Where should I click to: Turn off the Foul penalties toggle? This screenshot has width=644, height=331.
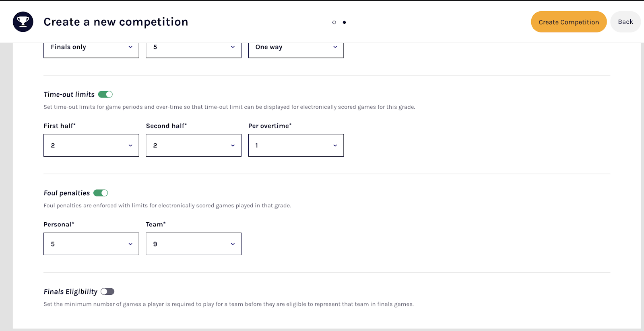(101, 193)
